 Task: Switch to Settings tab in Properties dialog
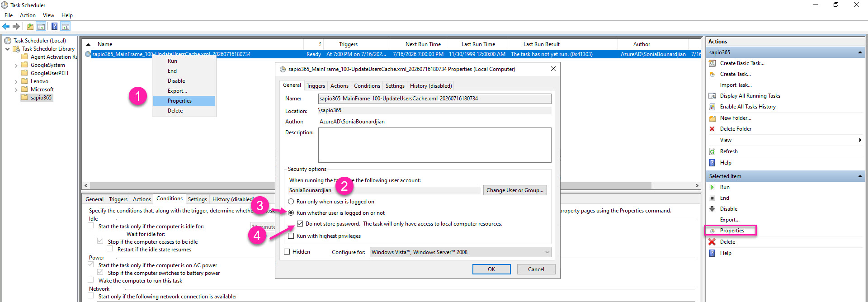coord(395,86)
